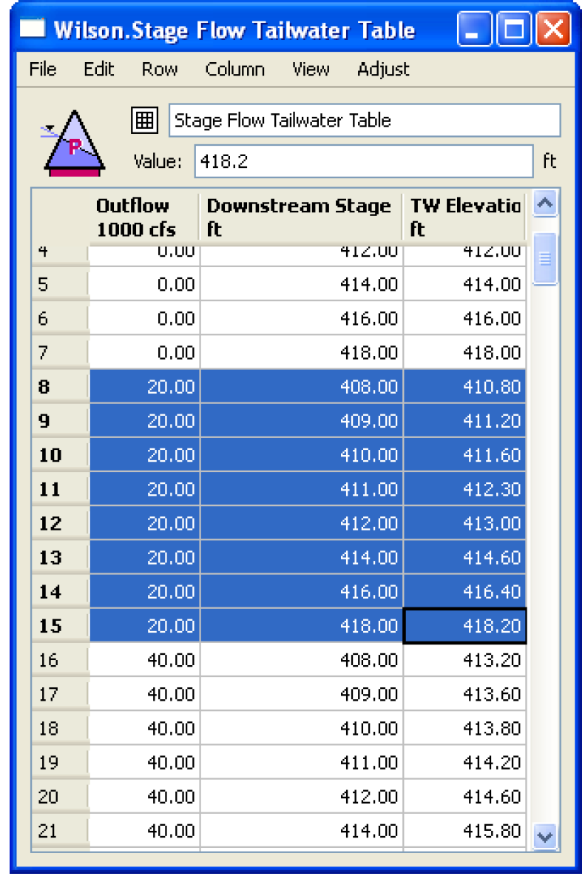
Task: Click the table slot grid icon
Action: coord(143,120)
